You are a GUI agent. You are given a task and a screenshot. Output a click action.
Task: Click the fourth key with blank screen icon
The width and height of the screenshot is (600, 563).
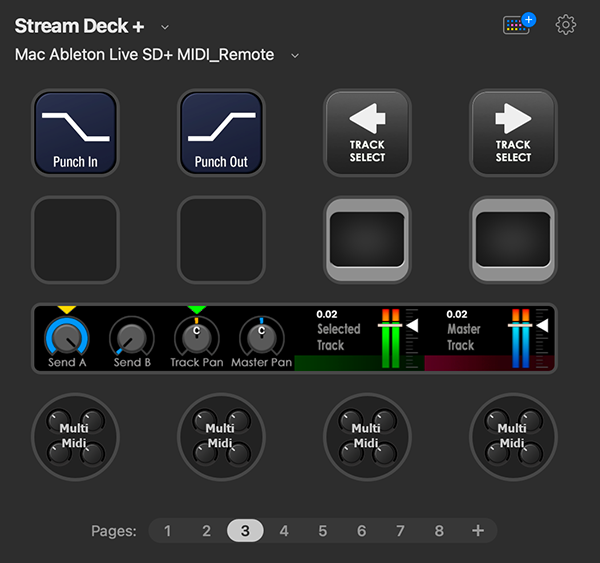(513, 240)
